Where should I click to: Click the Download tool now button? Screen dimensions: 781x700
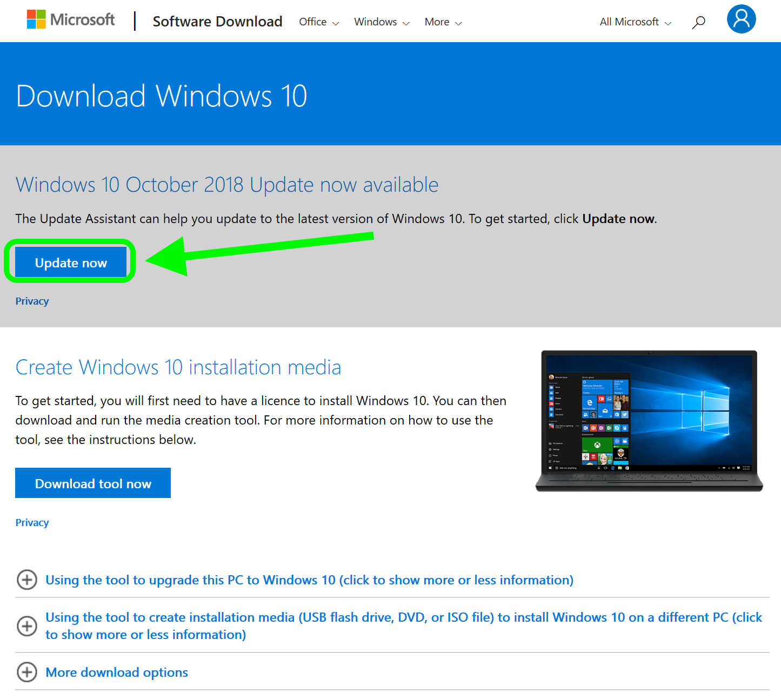pyautogui.click(x=93, y=483)
